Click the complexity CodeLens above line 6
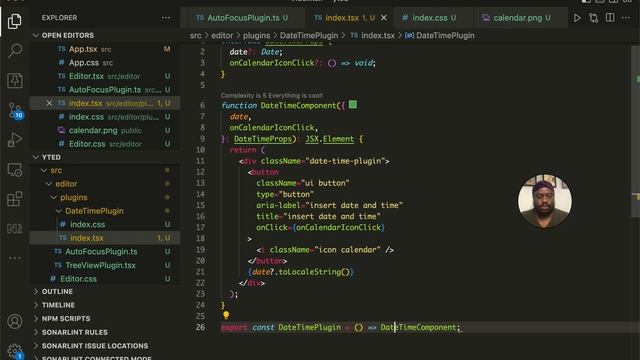 [272, 96]
